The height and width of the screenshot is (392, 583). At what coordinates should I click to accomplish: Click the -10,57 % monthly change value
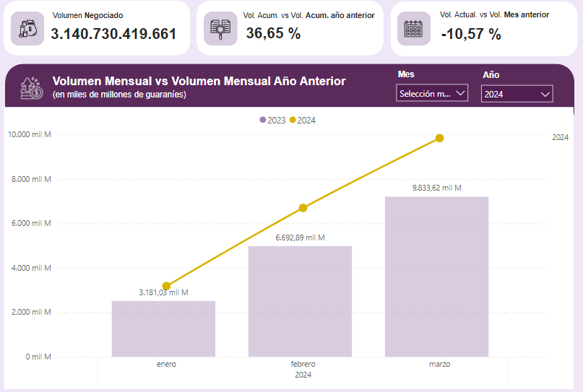pyautogui.click(x=470, y=34)
